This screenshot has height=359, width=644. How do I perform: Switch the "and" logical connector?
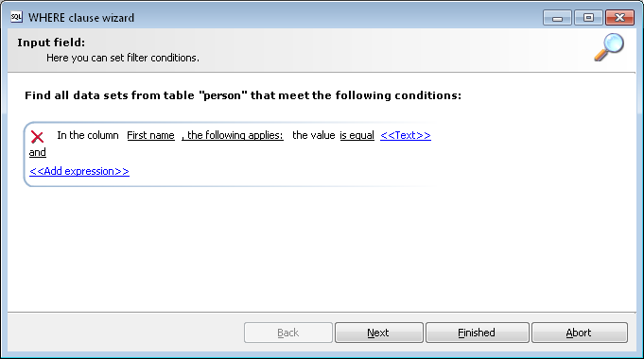(x=38, y=153)
